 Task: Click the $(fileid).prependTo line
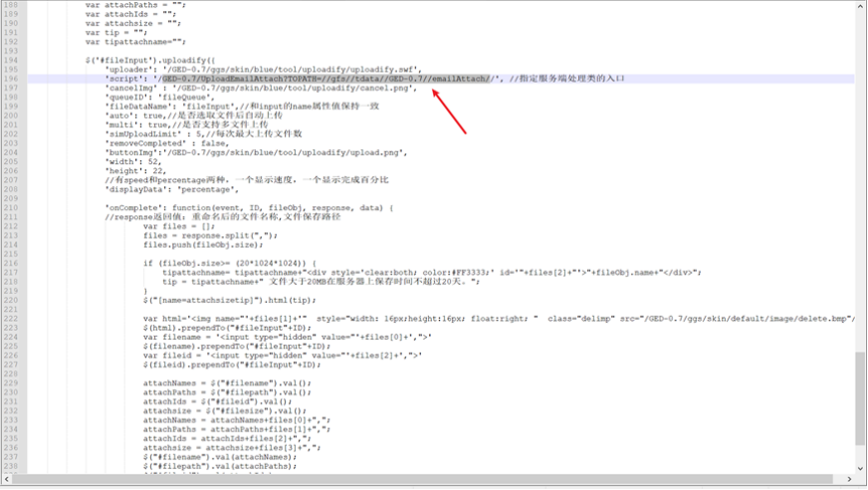[x=232, y=365]
